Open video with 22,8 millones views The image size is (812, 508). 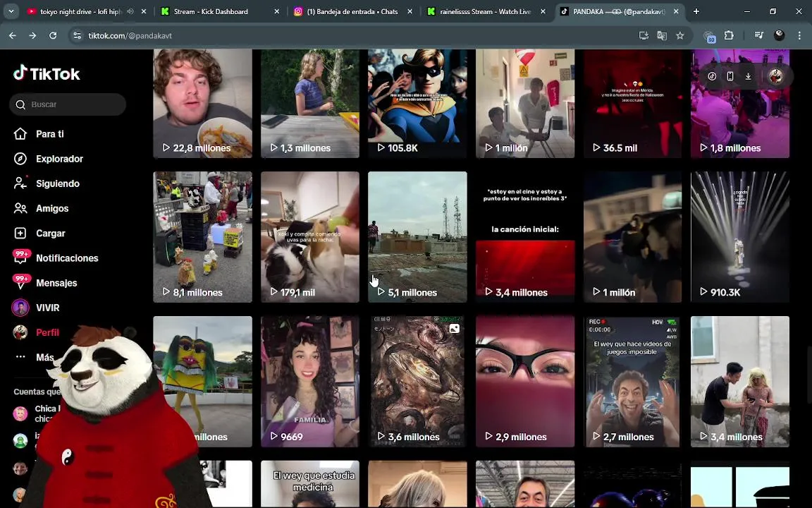202,104
